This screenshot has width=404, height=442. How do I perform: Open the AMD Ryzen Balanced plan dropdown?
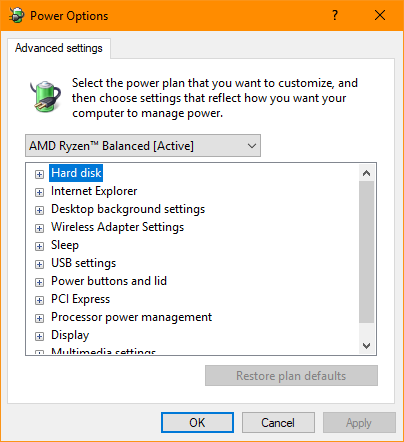(143, 146)
